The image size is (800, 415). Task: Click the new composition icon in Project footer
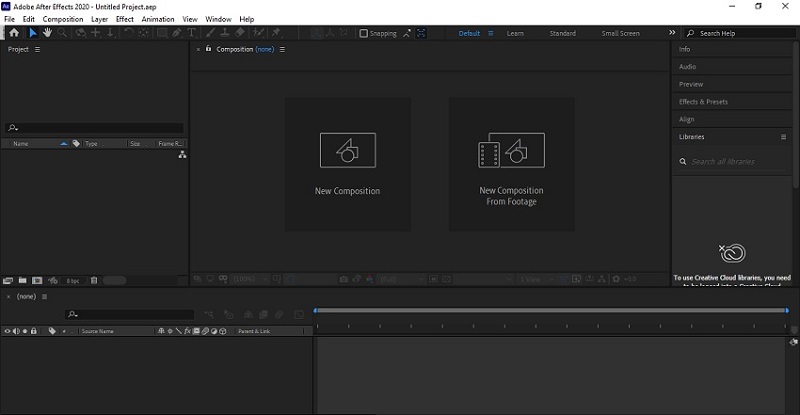click(37, 280)
